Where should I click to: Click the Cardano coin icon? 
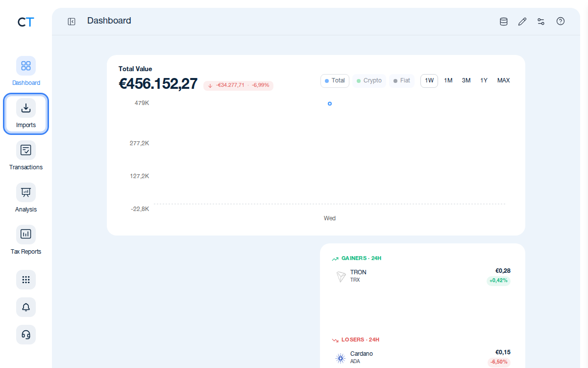(341, 358)
